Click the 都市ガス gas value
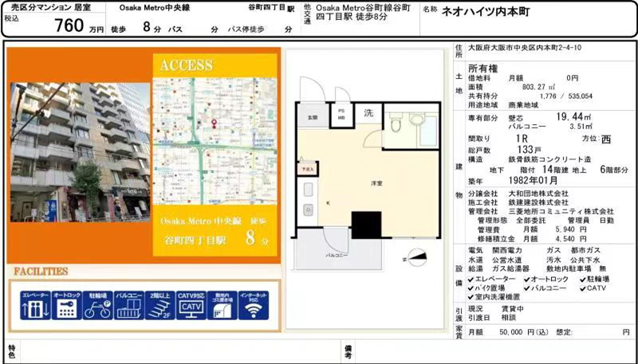 586,251
